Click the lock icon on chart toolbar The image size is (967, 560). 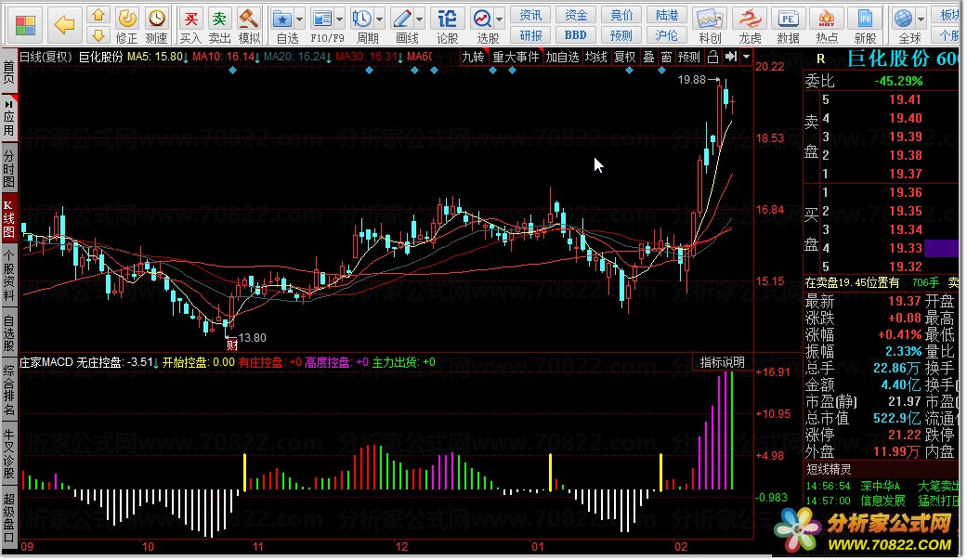(712, 58)
